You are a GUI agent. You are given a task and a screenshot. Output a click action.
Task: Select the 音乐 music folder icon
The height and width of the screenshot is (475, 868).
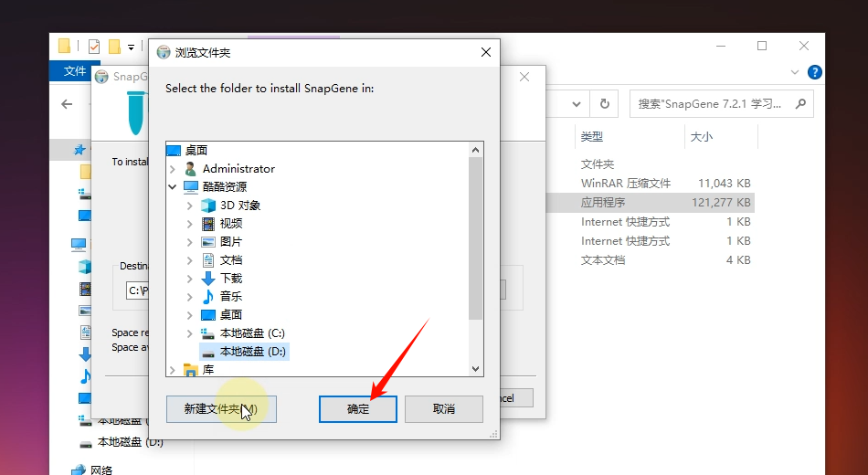pos(207,296)
